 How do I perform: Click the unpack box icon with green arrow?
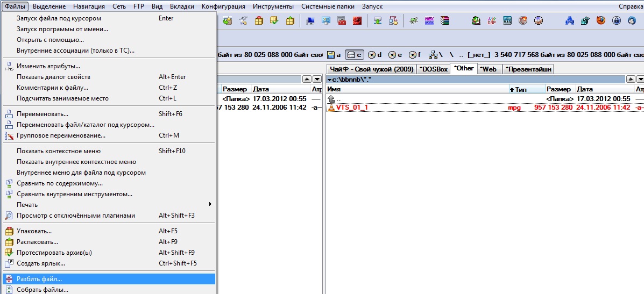pyautogui.click(x=290, y=20)
